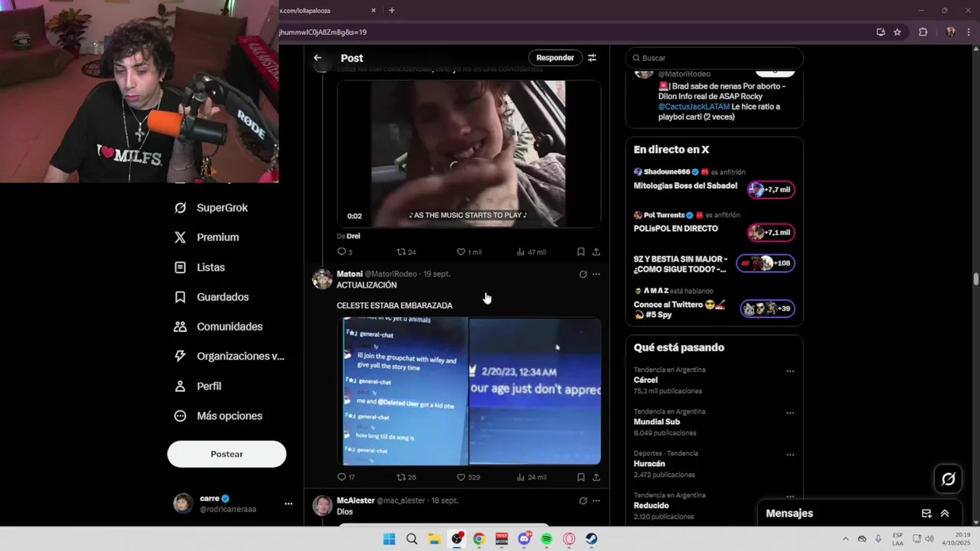The height and width of the screenshot is (551, 980).
Task: Open more options on Matoni post
Action: point(596,274)
